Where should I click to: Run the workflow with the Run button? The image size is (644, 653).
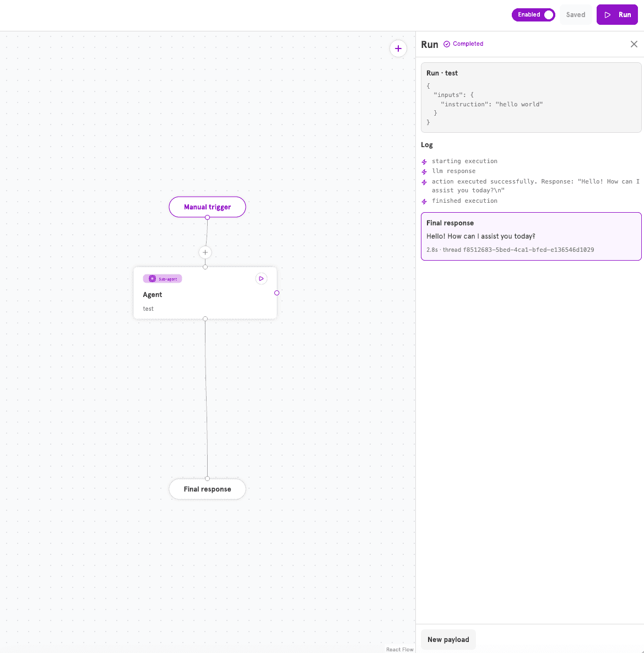pos(617,14)
